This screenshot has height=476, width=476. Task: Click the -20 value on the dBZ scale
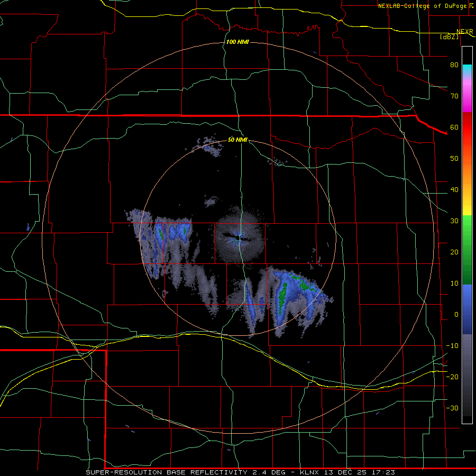452,377
